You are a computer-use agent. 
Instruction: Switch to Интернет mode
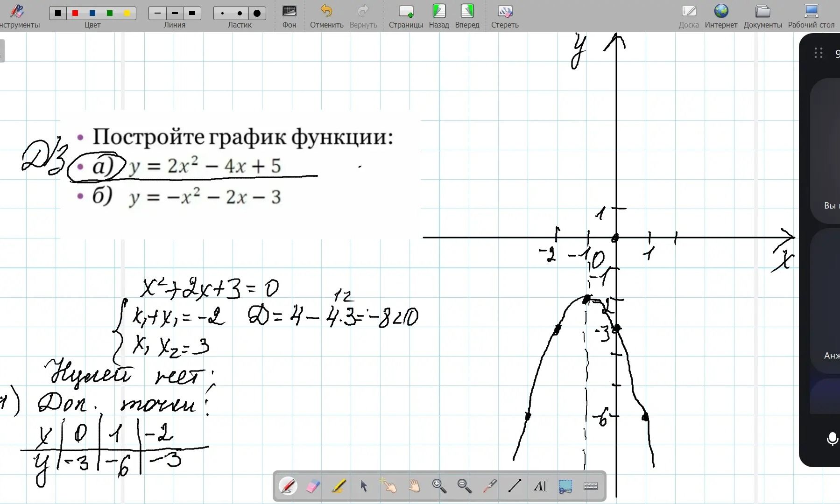[721, 16]
